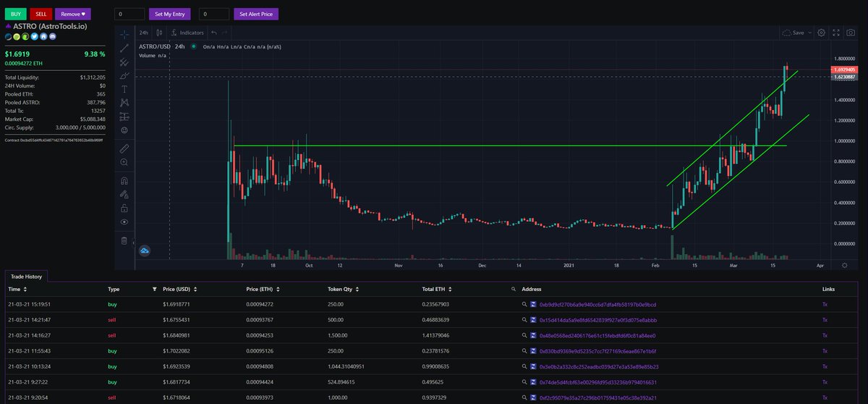Open the 24h interval selector
Image resolution: width=868 pixels, height=404 pixels.
tap(143, 33)
